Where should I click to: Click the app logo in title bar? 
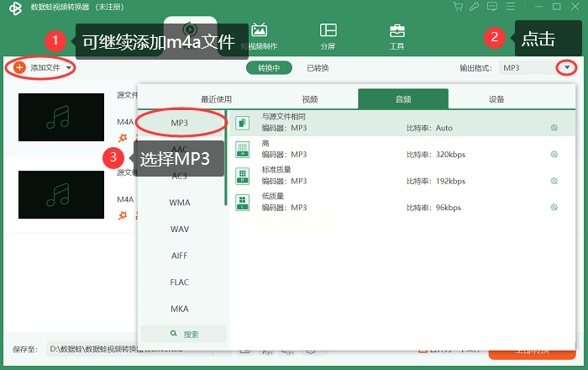point(15,8)
